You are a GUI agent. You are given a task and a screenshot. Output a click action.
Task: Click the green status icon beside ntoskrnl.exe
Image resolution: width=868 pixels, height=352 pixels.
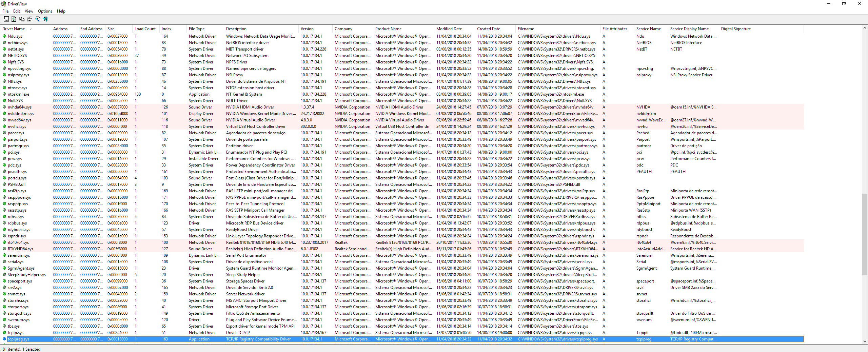pyautogui.click(x=4, y=94)
